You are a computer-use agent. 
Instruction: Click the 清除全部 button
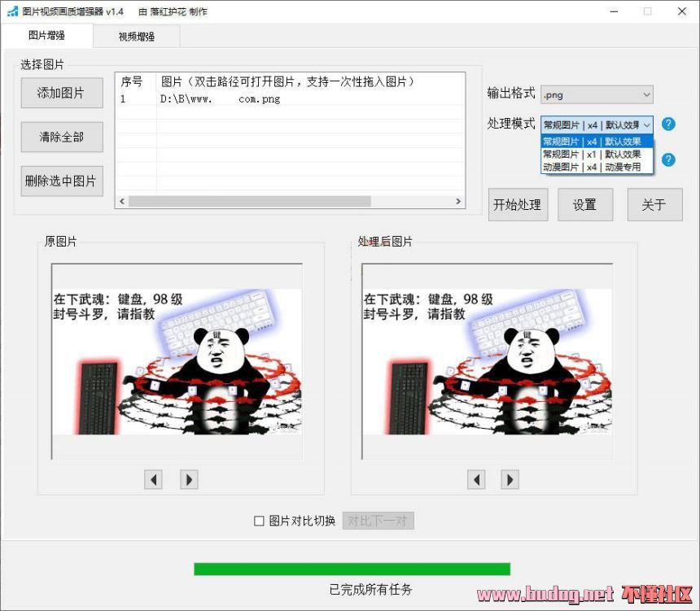(62, 137)
